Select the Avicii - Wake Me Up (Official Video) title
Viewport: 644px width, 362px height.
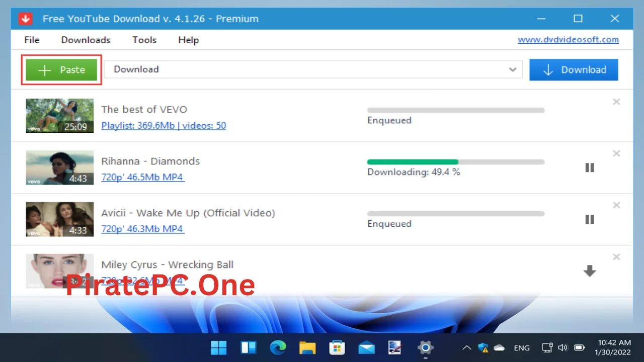(188, 213)
